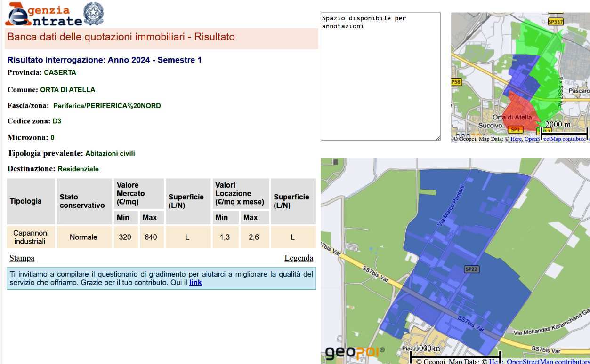This screenshot has width=590, height=364.
Task: Click the geopoi logo on large map
Action: tap(355, 352)
